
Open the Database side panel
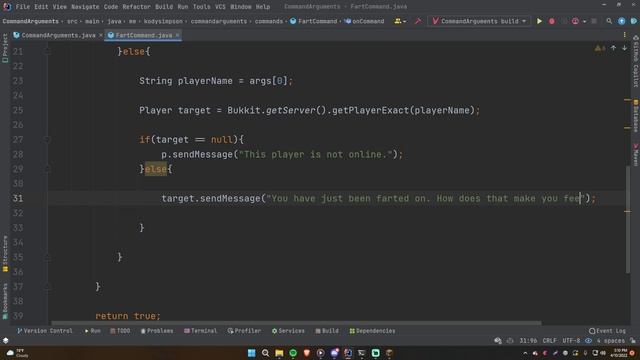[x=636, y=116]
